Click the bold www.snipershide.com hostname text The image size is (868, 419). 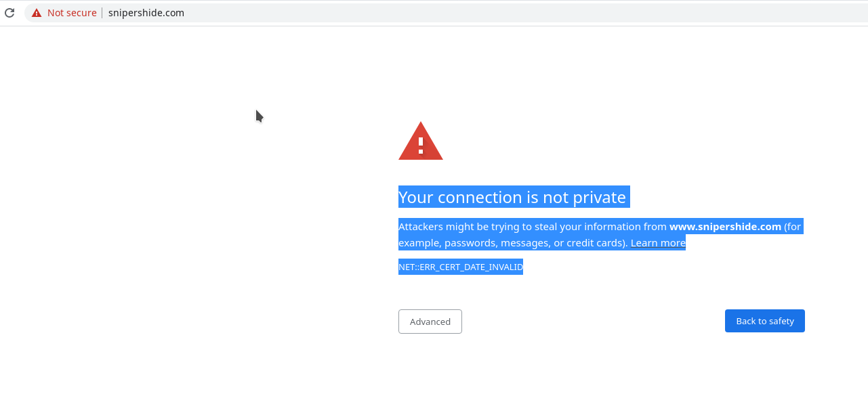pos(725,227)
